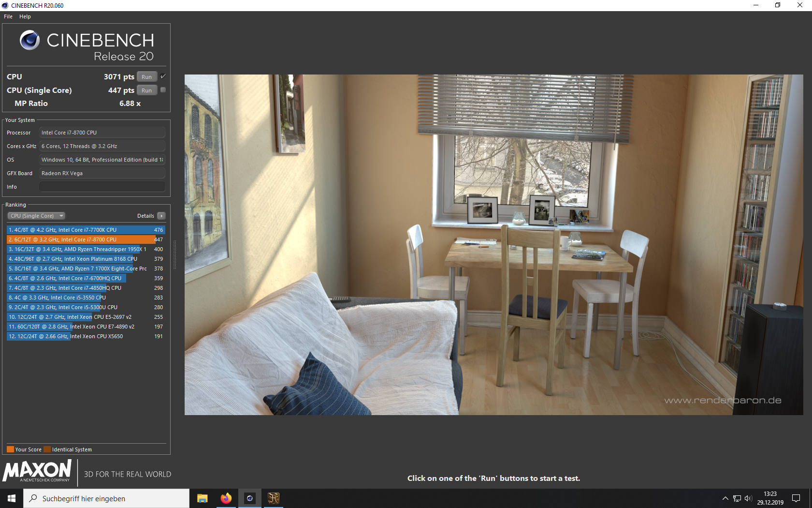Image resolution: width=812 pixels, height=508 pixels.
Task: Click the taskbar search box
Action: (106, 498)
